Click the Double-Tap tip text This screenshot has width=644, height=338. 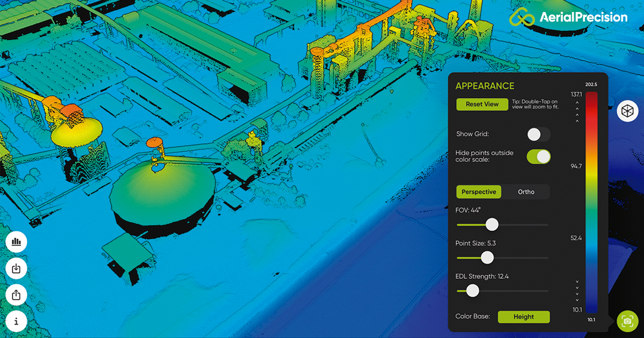(535, 104)
